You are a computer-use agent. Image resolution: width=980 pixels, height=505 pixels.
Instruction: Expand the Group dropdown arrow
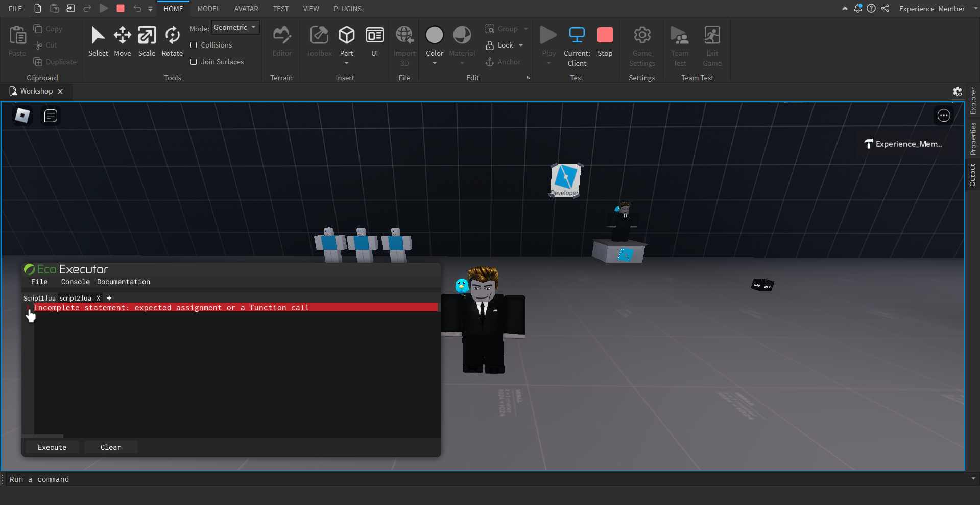(526, 29)
